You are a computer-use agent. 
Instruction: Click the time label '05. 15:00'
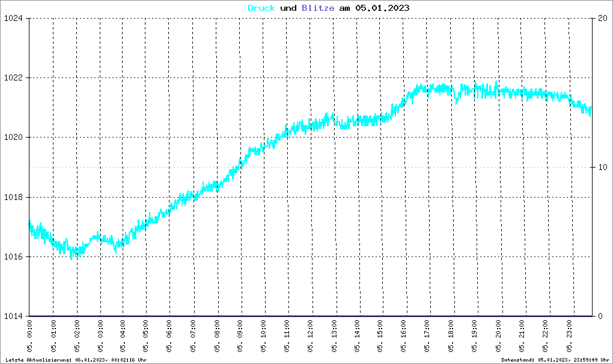[x=380, y=336]
